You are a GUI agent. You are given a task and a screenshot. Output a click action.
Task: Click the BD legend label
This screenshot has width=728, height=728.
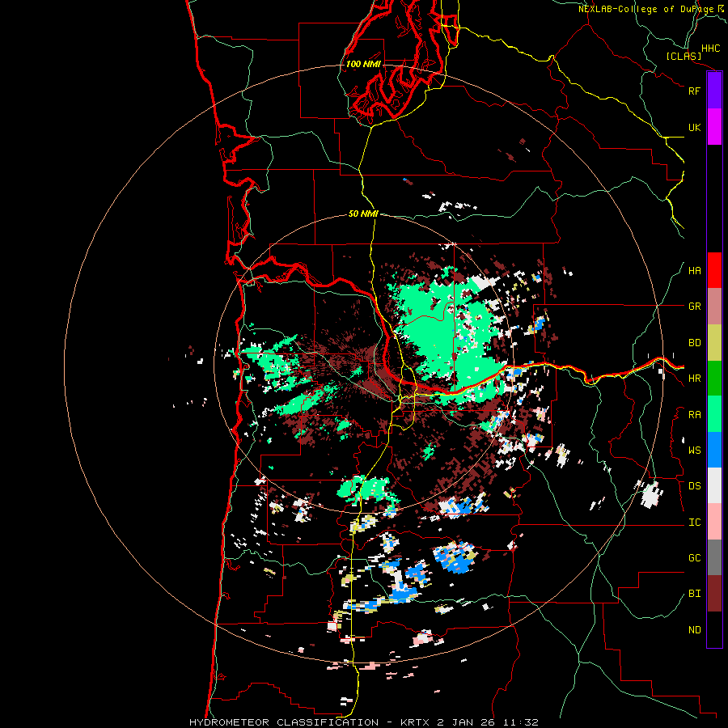694,343
